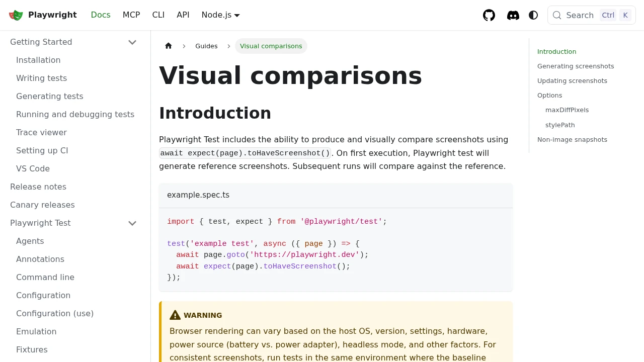
Task: Open the CLI nav item
Action: [158, 15]
